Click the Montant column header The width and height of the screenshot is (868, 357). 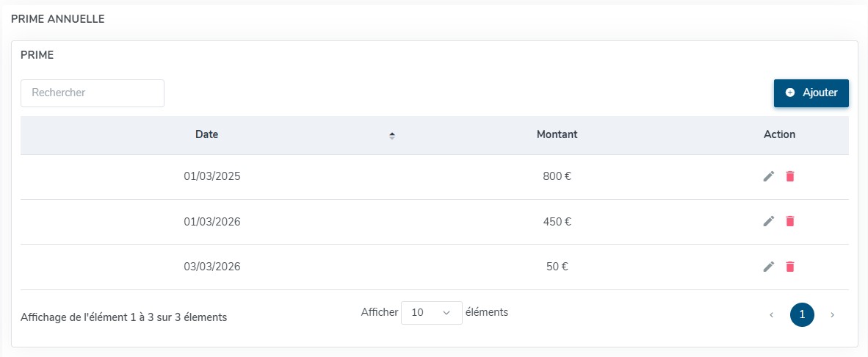pyautogui.click(x=557, y=135)
